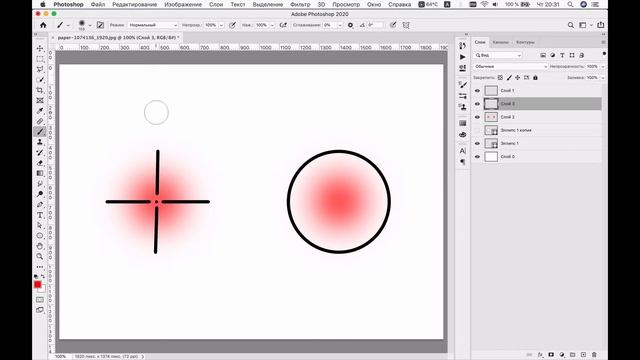Hide the selected layer Слой 3

pos(477,104)
